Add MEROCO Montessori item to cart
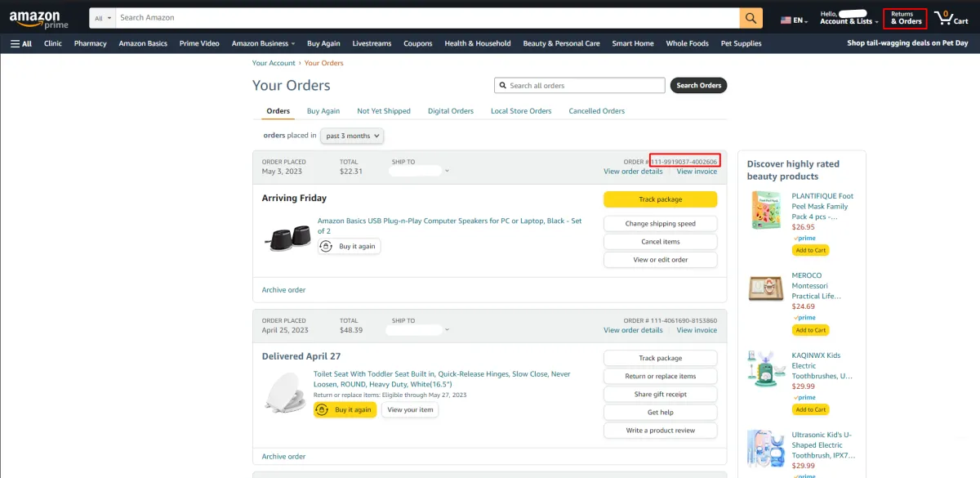The image size is (980, 478). pos(810,330)
